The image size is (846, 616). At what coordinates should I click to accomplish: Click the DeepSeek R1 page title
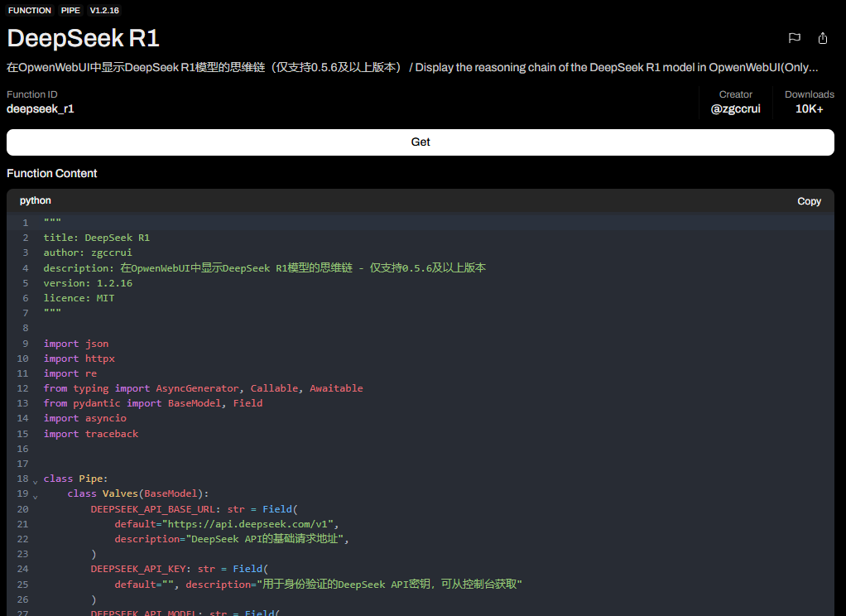point(83,38)
